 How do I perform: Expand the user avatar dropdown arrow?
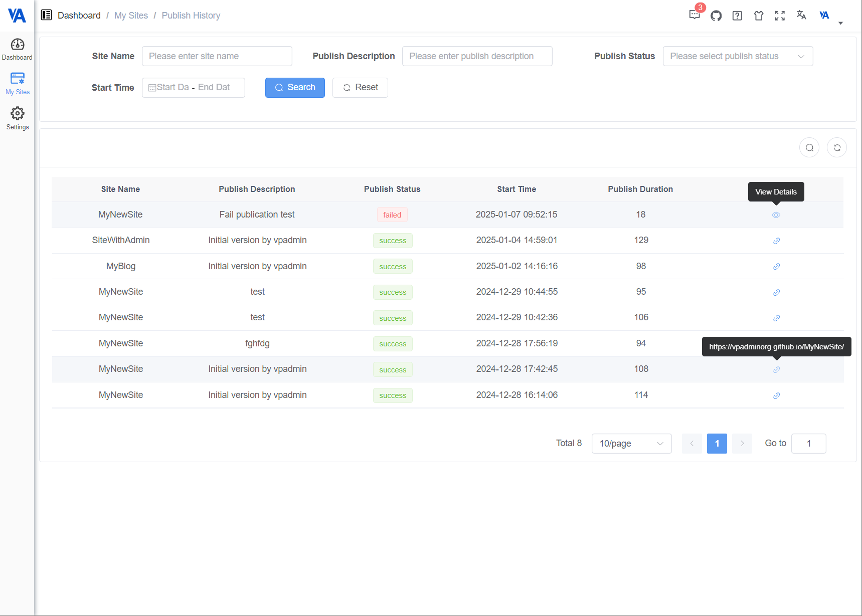(840, 23)
